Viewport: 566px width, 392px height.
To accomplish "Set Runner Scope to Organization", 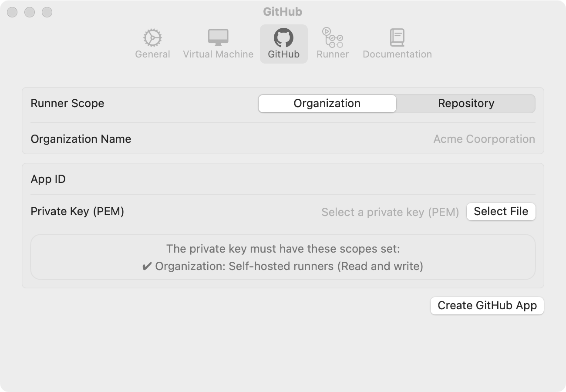I will 327,104.
